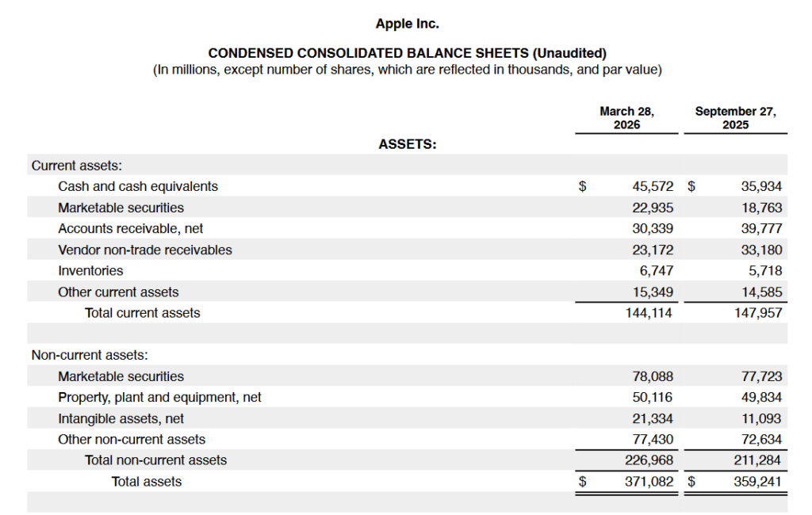This screenshot has width=812, height=515.
Task: Select the non-current securities value 77,723
Action: coord(761,376)
